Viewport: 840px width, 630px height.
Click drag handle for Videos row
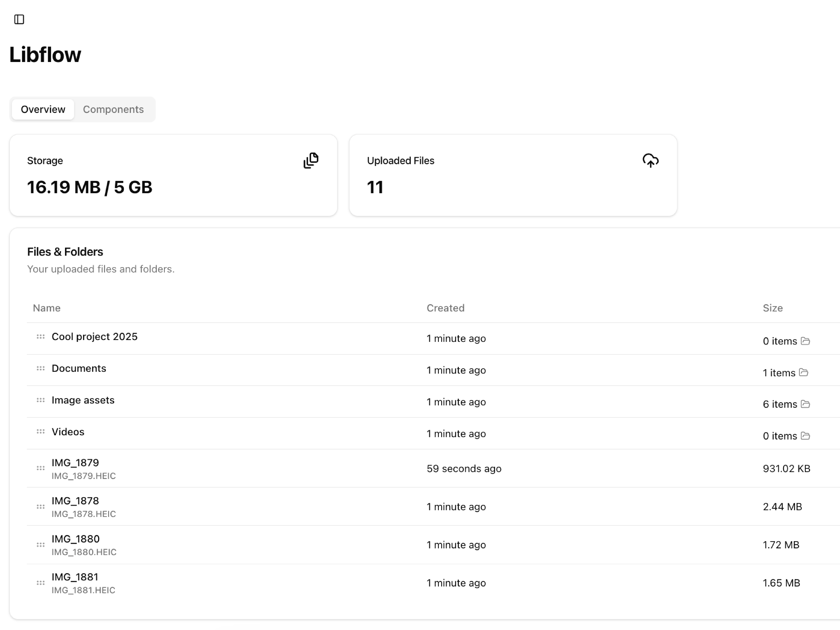[41, 431]
